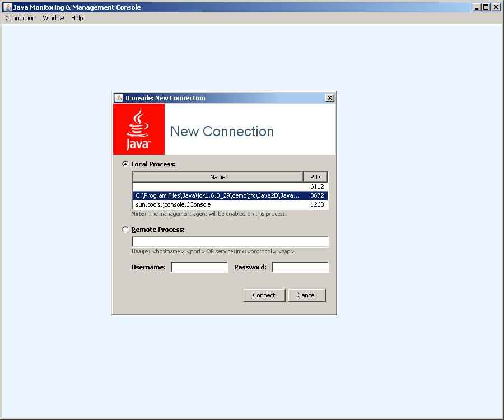504x420 pixels.
Task: Click the Java icon in the main window title bar
Action: click(6, 7)
